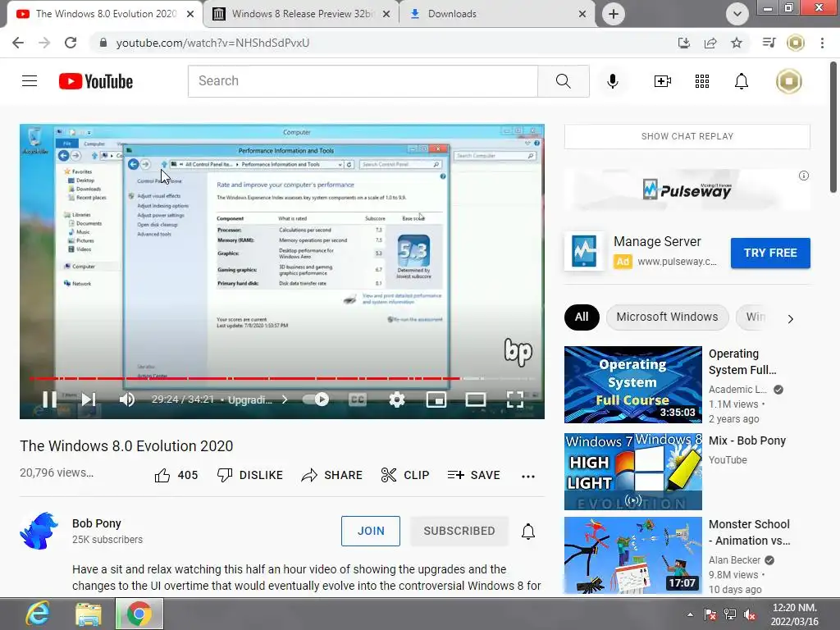The width and height of the screenshot is (840, 630).
Task: Click the browser address bar URL
Action: coord(212,43)
